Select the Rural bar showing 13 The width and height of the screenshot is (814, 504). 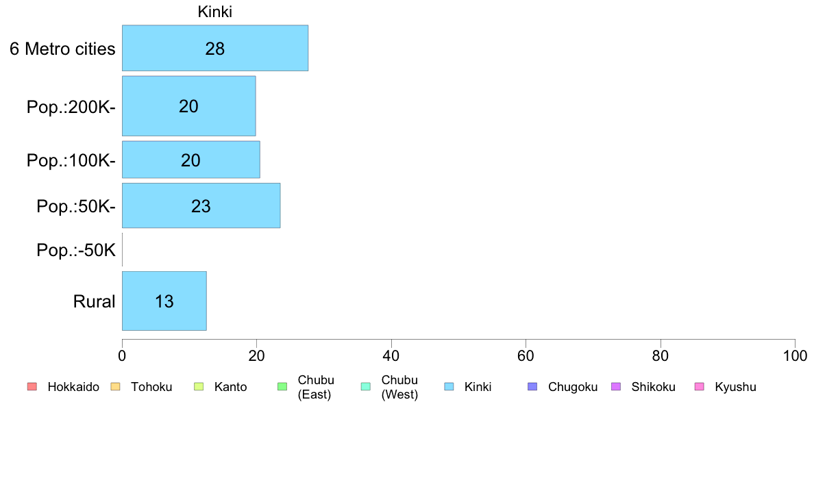(164, 301)
